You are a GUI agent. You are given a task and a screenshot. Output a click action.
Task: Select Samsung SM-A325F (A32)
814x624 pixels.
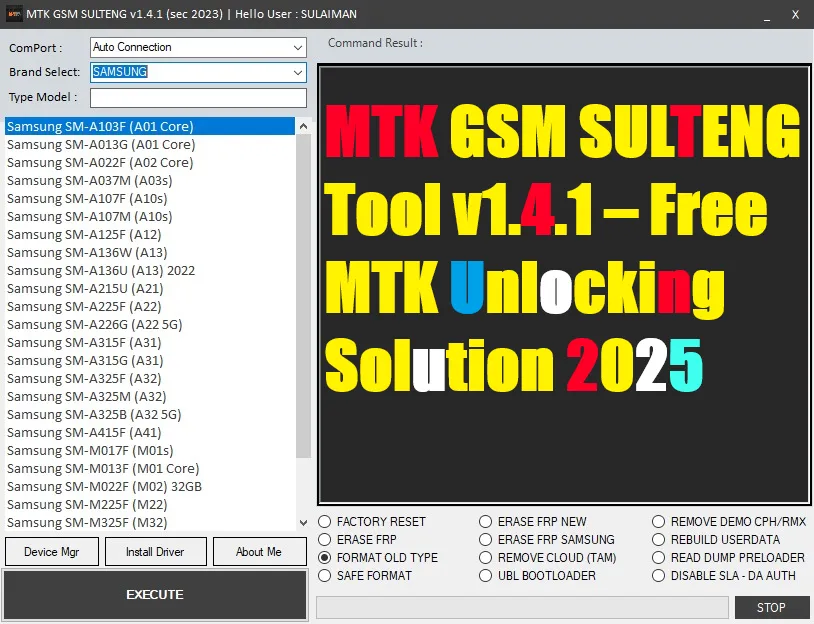150,378
